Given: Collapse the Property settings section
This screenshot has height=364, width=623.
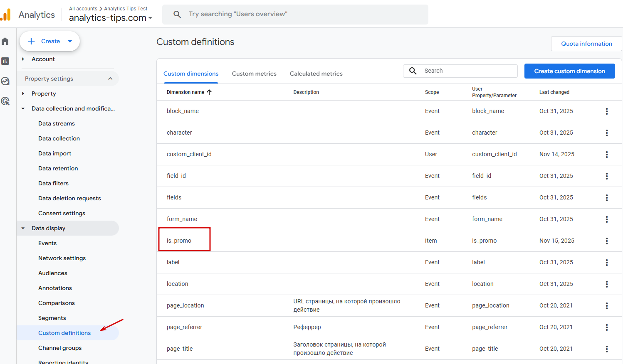Looking at the screenshot, I should 110,79.
